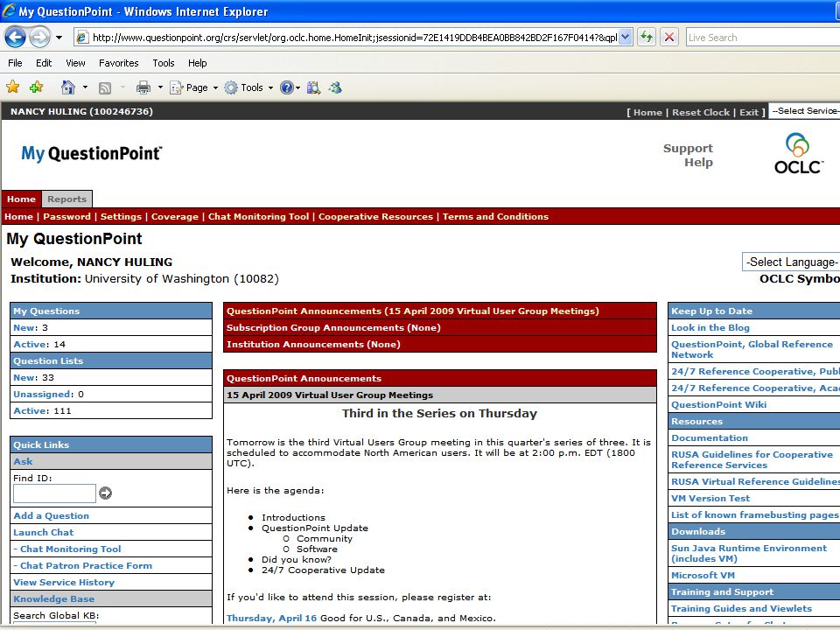Image resolution: width=840 pixels, height=630 pixels.
Task: Open the address bar URL history dropdown
Action: coord(625,37)
